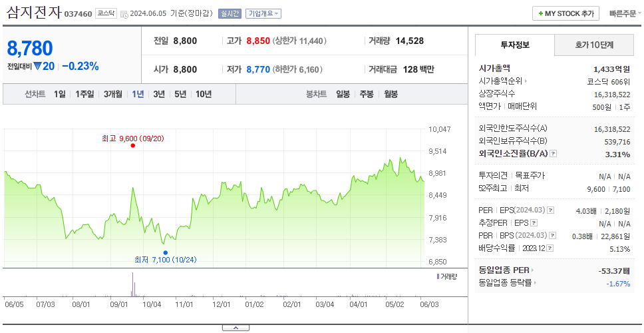Click the 고가 value 8,850
The height and width of the screenshot is (333, 644).
point(258,41)
